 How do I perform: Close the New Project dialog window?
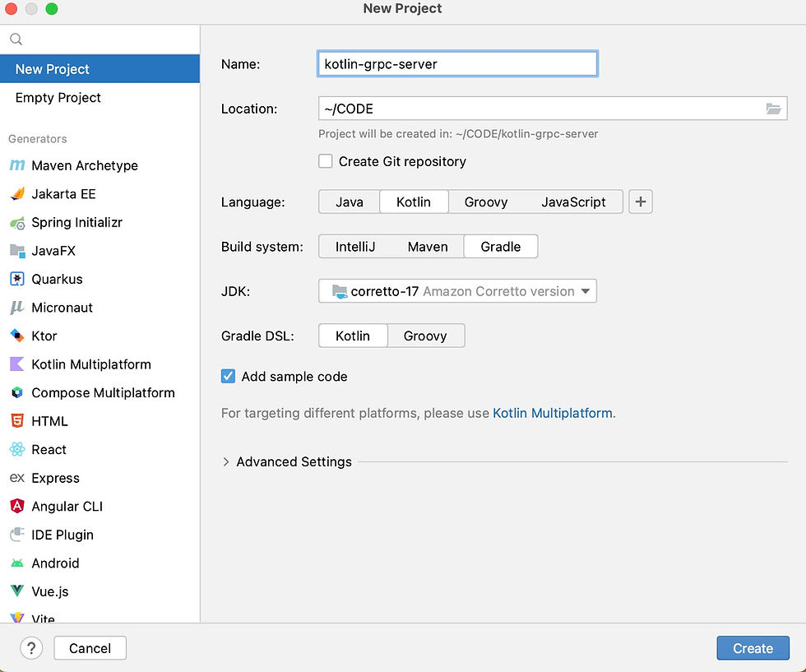coord(11,8)
